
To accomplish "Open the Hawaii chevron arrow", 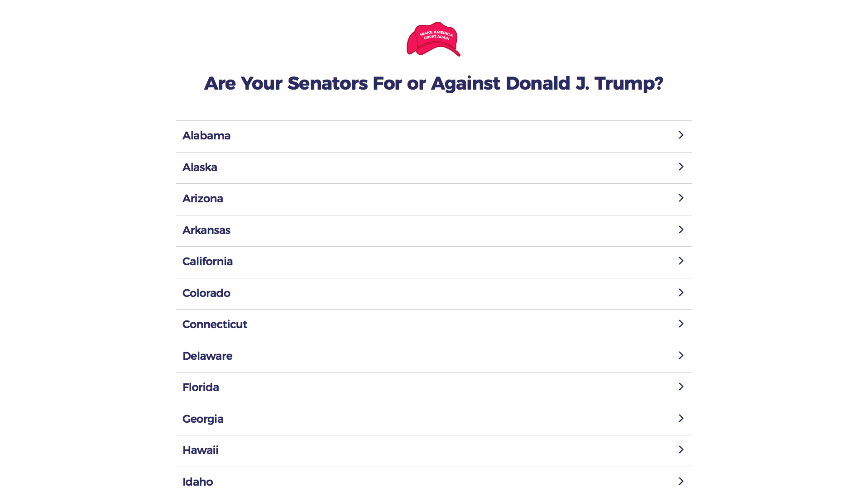I will click(681, 450).
